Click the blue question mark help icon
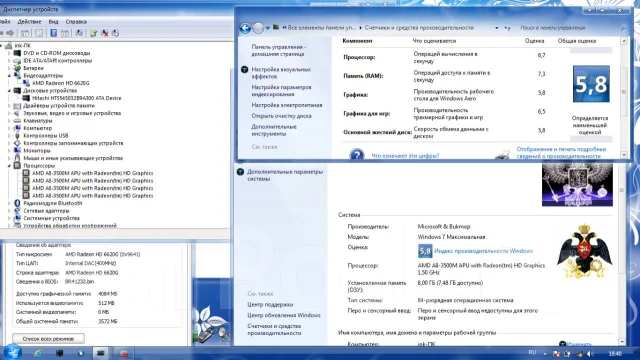This screenshot has width=640, height=360. coord(356,155)
